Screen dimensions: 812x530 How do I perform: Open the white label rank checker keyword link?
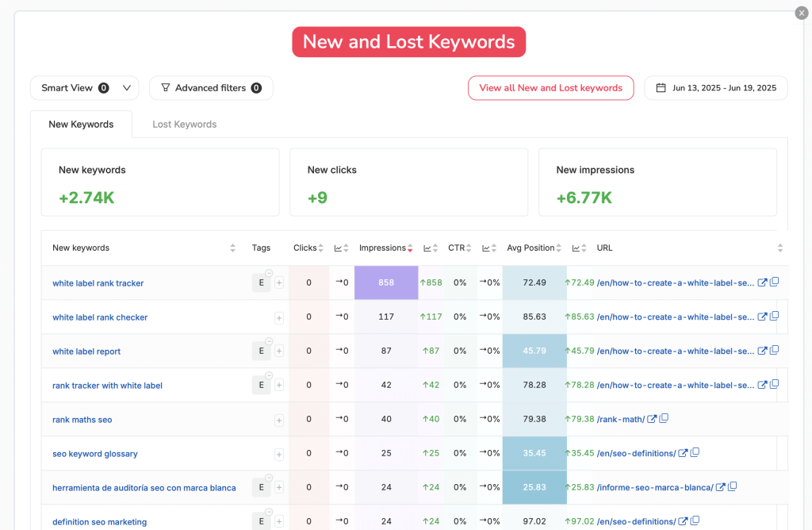100,317
